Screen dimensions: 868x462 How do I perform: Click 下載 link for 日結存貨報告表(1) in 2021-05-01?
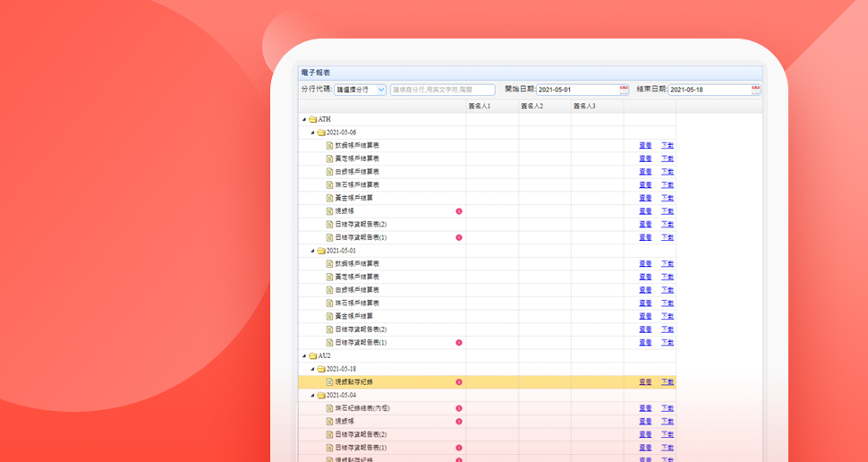click(667, 343)
